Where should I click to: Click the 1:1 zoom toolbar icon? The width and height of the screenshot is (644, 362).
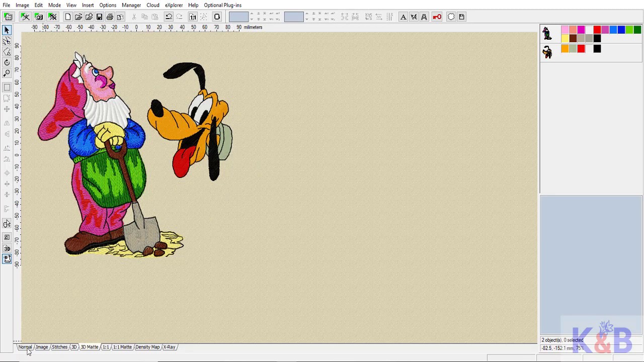click(193, 17)
